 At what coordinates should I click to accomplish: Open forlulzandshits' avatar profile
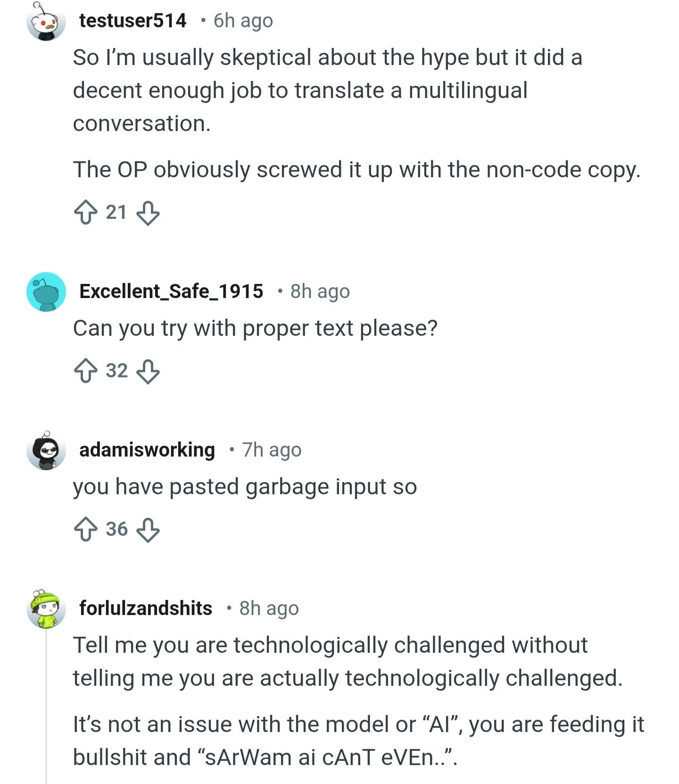click(46, 609)
